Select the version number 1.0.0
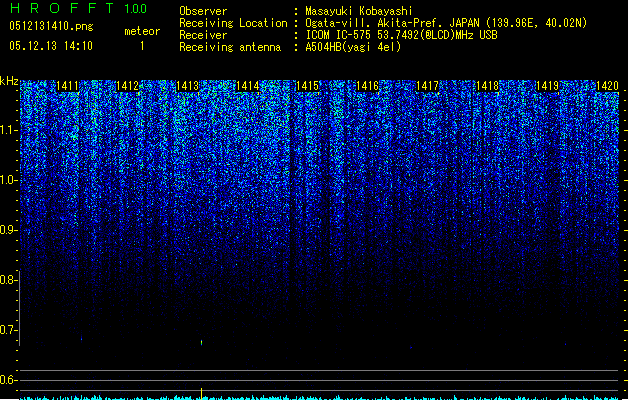Viewport: 629px width, 400px height. pos(136,9)
